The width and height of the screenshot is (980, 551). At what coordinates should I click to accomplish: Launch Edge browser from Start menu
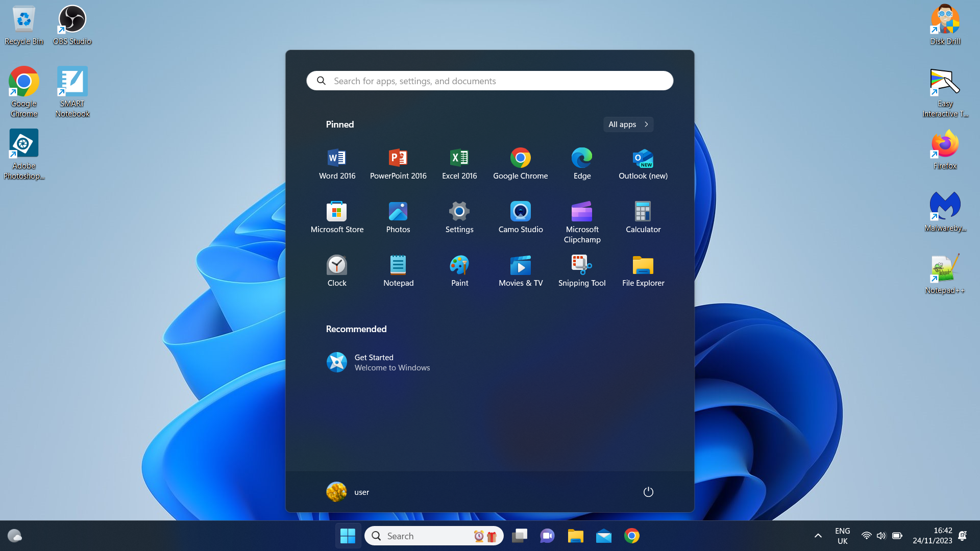coord(582,164)
